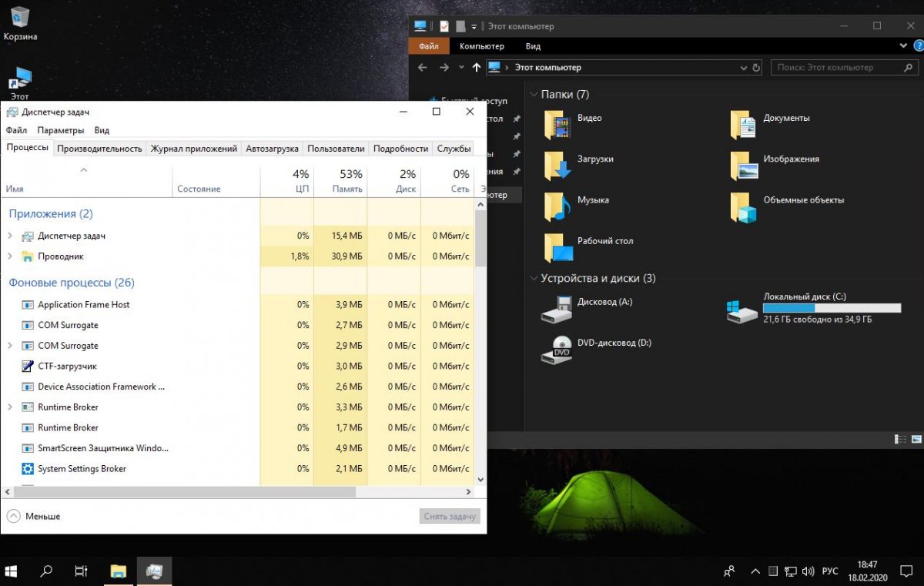This screenshot has width=924, height=586.
Task: Switch Explorer to large icons view
Action: (x=915, y=440)
